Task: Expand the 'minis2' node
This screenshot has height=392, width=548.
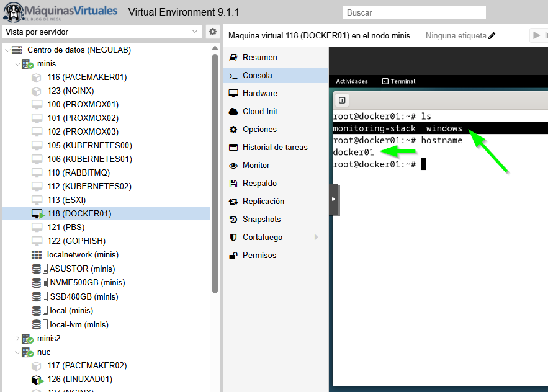Action: click(16, 338)
